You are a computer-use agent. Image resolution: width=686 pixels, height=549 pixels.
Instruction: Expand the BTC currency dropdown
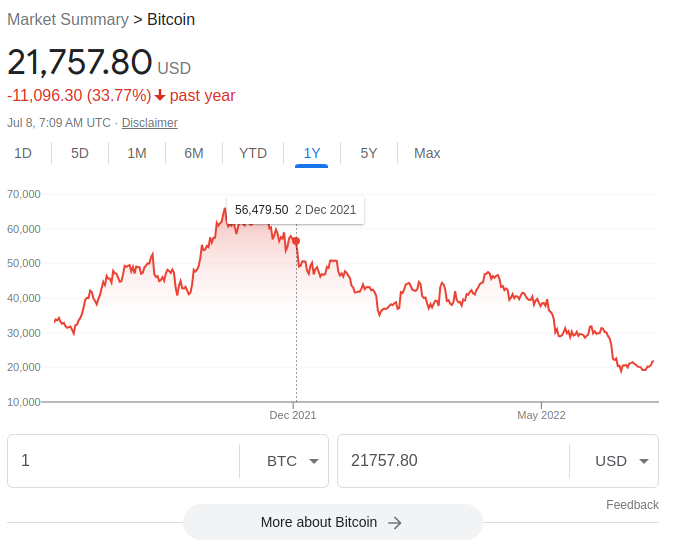pos(293,461)
